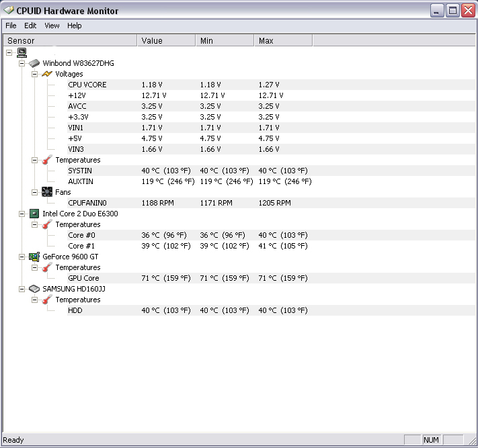
Task: Click the thermometer icon under Intel Core 2 Duo
Action: [x=47, y=224]
